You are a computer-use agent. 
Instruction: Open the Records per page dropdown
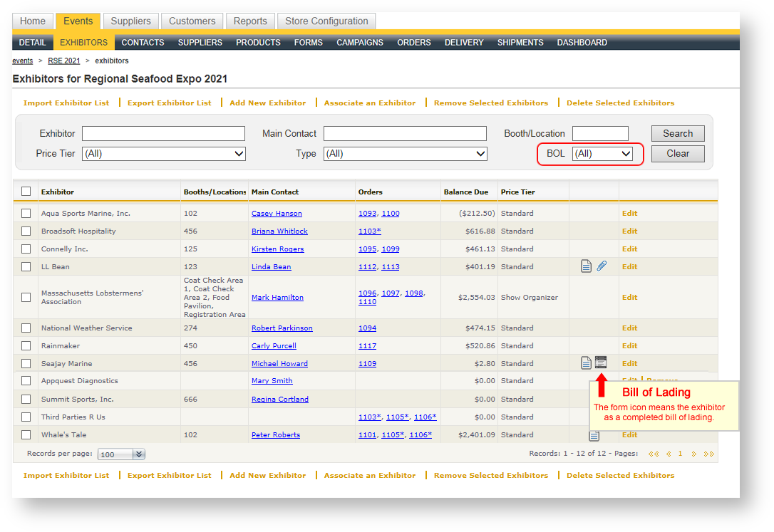click(122, 454)
